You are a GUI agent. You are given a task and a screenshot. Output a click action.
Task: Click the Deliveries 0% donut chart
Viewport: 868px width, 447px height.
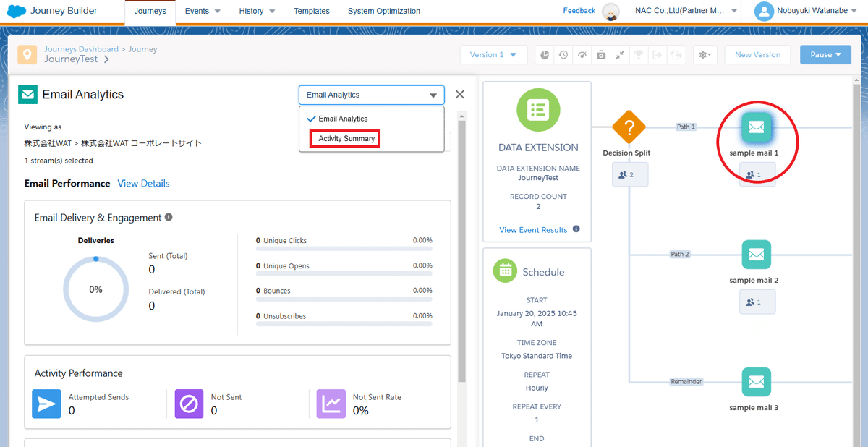click(95, 289)
